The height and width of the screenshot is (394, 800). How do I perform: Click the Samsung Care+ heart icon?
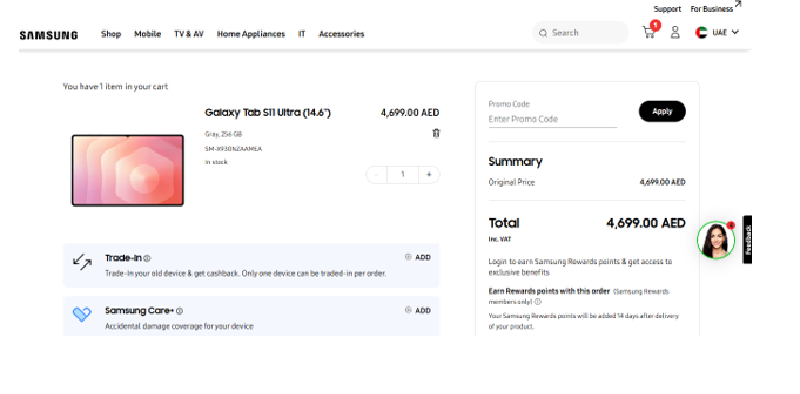point(82,314)
